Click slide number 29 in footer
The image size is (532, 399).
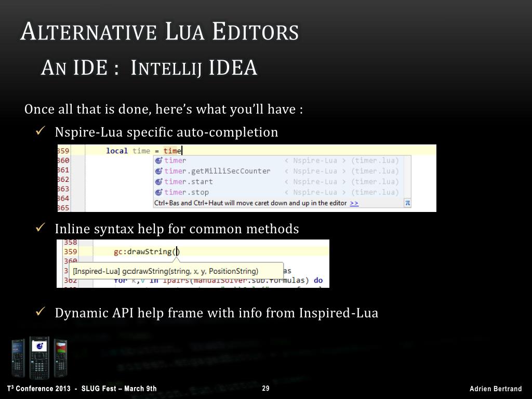pos(265,389)
